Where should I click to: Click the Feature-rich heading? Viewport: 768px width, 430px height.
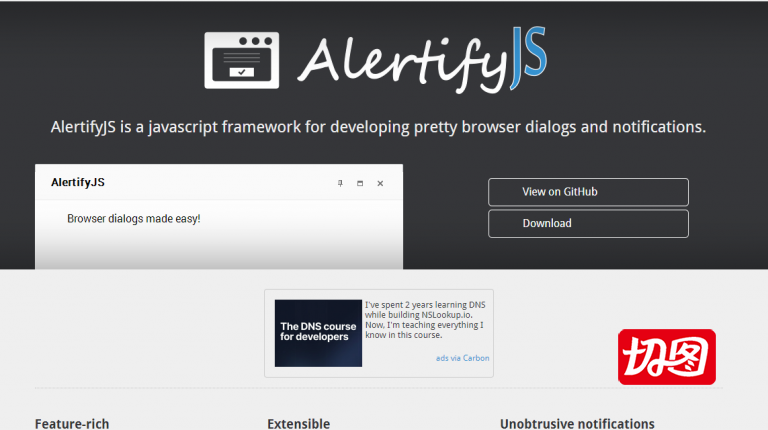(72, 424)
